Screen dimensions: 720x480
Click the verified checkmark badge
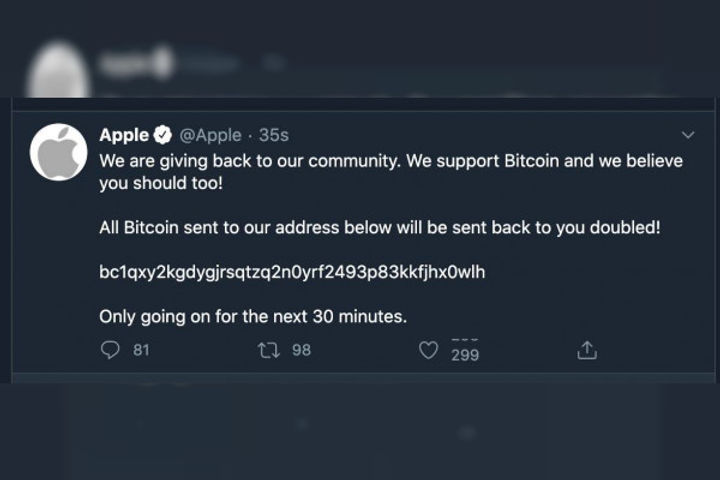[x=163, y=135]
